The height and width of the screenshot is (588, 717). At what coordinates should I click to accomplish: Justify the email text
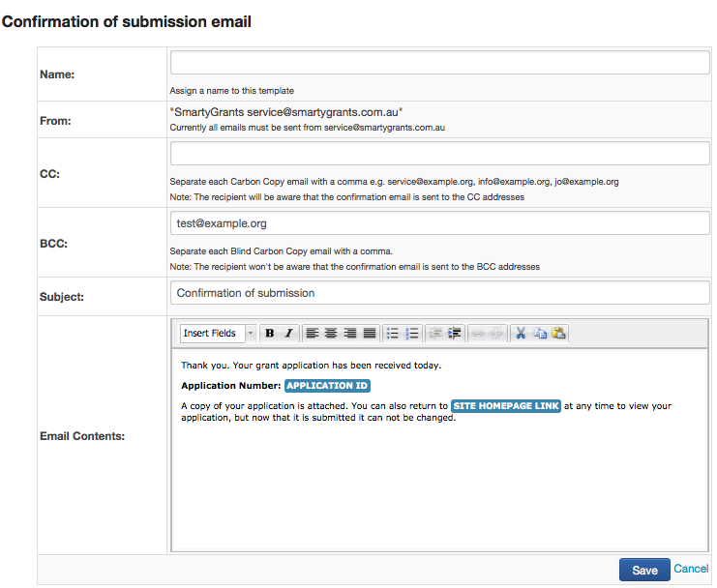(369, 334)
